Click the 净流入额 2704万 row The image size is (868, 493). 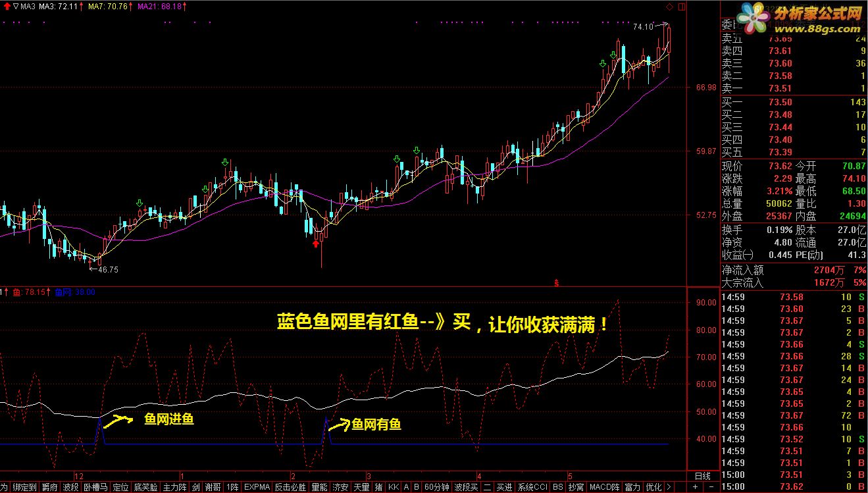pyautogui.click(x=794, y=270)
